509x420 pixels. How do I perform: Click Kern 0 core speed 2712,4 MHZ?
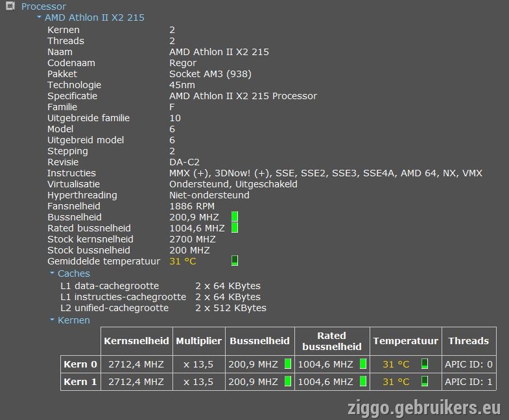[x=136, y=364]
